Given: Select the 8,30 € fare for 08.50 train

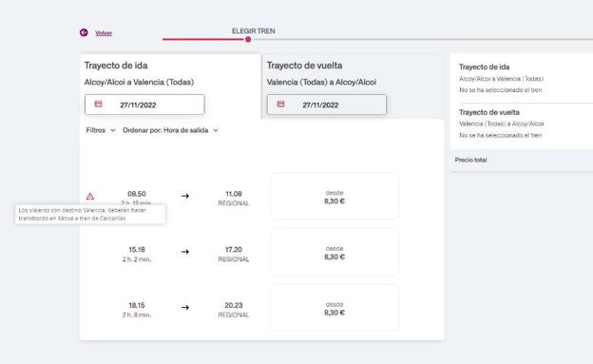Looking at the screenshot, I should tap(335, 197).
